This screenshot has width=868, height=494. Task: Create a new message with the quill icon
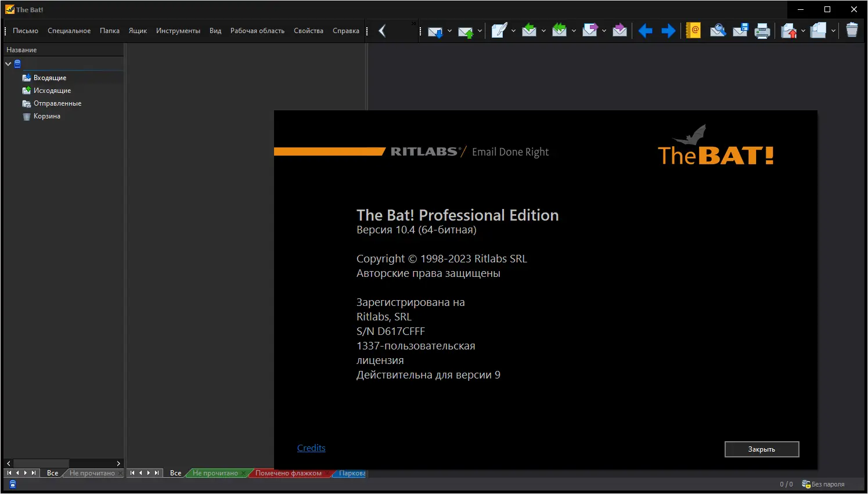499,31
